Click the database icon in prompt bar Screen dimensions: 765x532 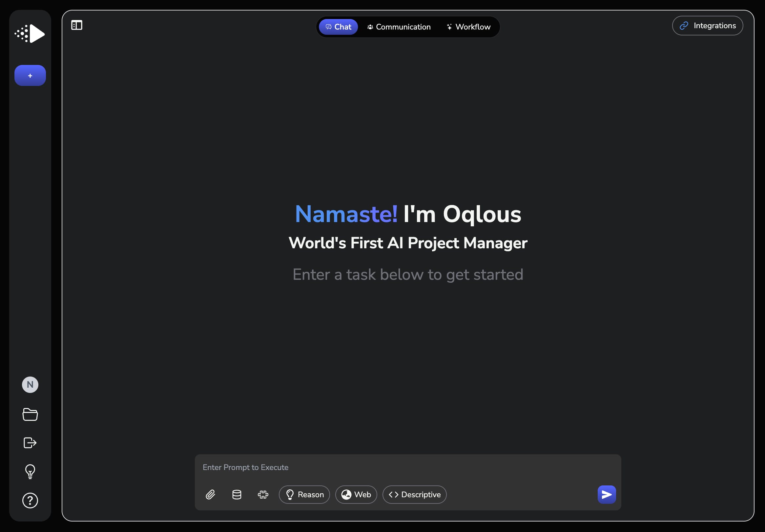[x=237, y=495]
